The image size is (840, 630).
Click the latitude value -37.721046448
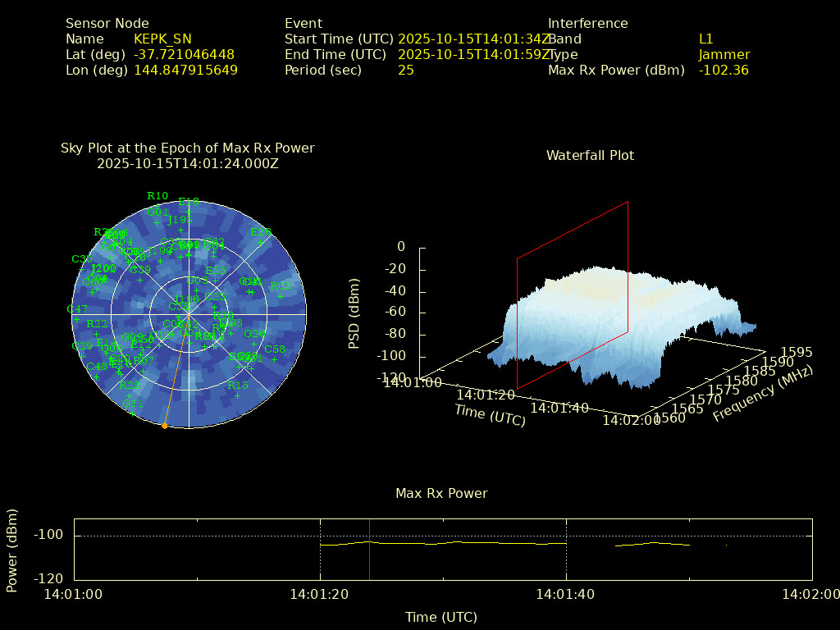pos(184,55)
